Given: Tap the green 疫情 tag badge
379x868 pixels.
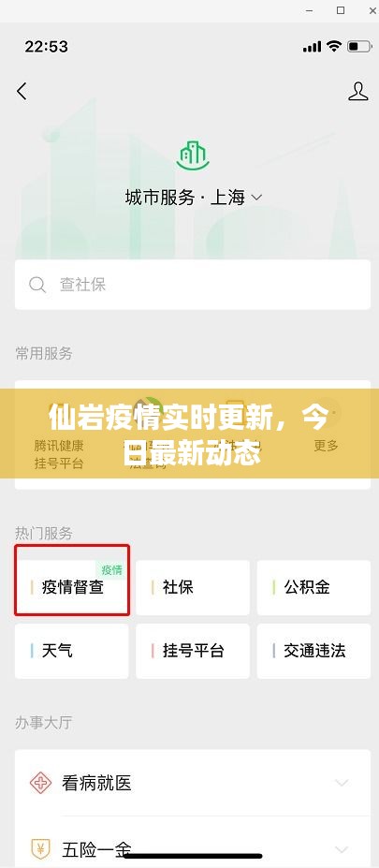Looking at the screenshot, I should click(x=111, y=569).
